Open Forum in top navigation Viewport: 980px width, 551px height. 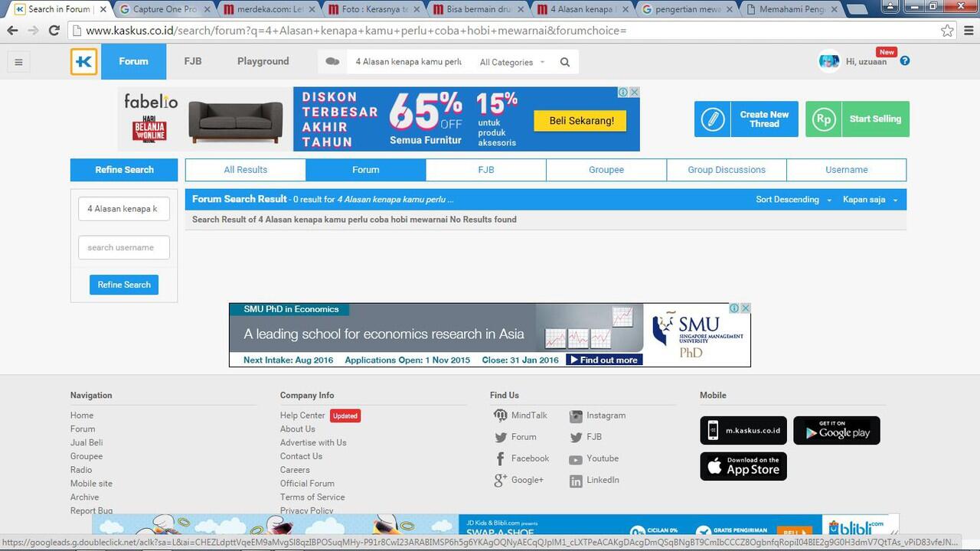[x=133, y=61]
